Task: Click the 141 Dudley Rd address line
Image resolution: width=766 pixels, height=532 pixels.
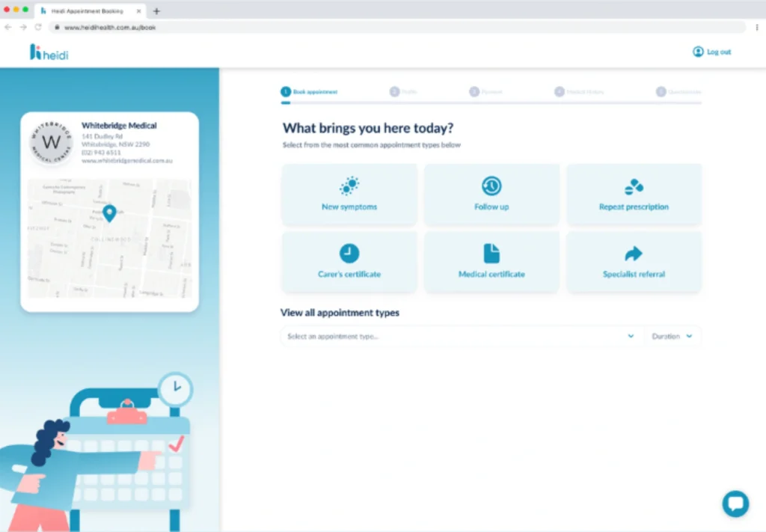Action: pos(102,136)
